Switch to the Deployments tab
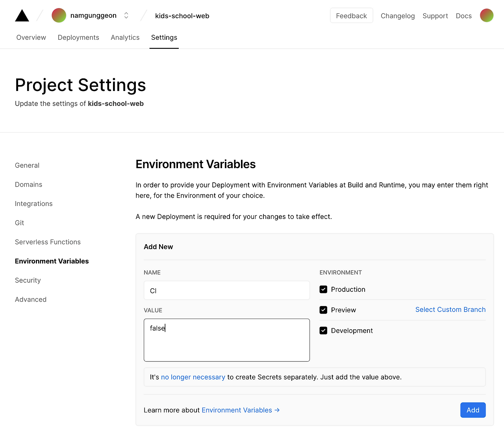504x434 pixels. [78, 37]
